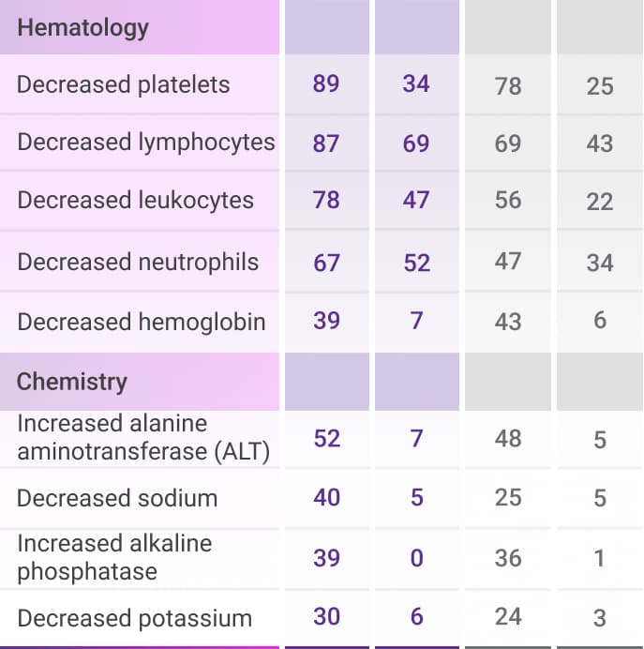Image resolution: width=644 pixels, height=649 pixels.
Task: Select the gray value 48 in ALT row
Action: tap(508, 438)
